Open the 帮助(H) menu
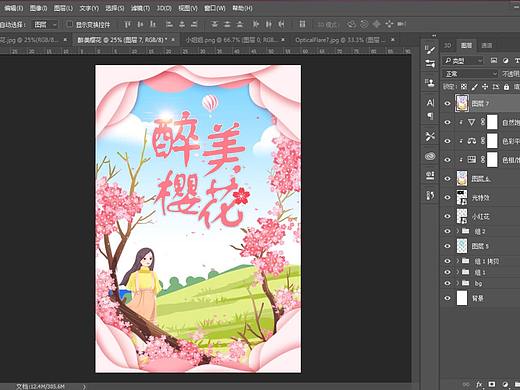The height and width of the screenshot is (390, 520). coord(242,8)
